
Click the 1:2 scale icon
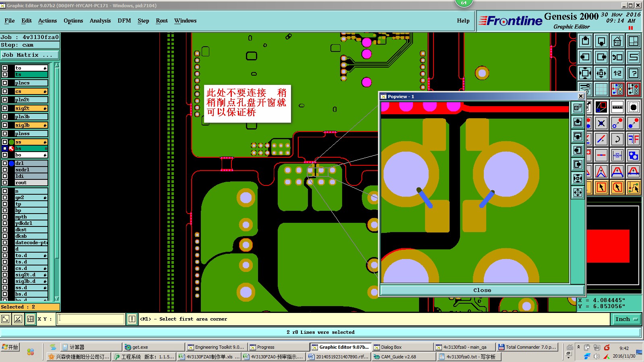pyautogui.click(x=617, y=73)
